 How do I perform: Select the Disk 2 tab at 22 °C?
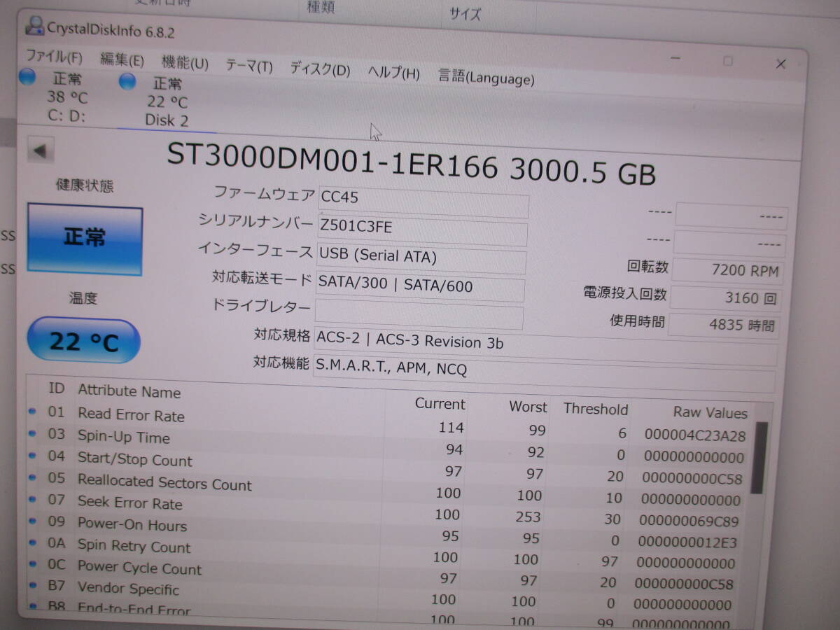(166, 102)
